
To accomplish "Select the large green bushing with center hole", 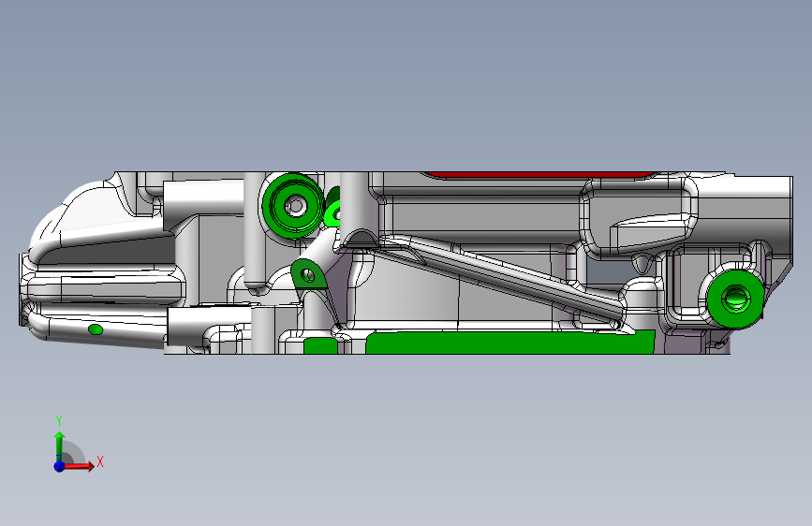I will [293, 206].
